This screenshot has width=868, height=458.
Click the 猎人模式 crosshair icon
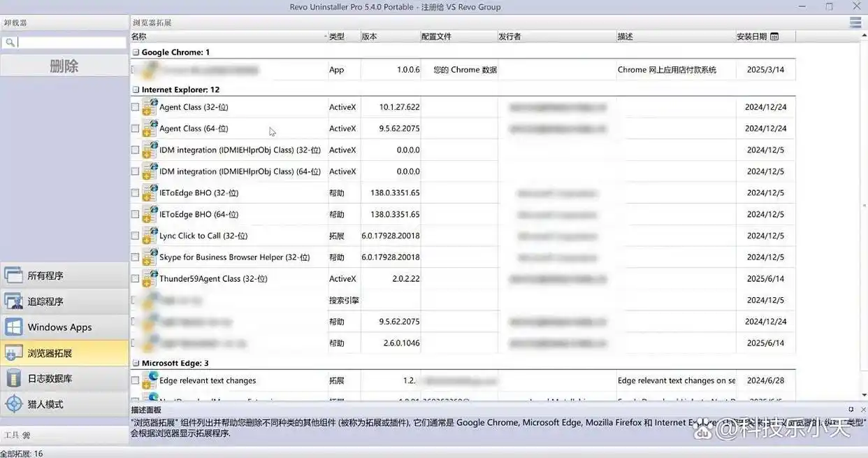pos(14,404)
